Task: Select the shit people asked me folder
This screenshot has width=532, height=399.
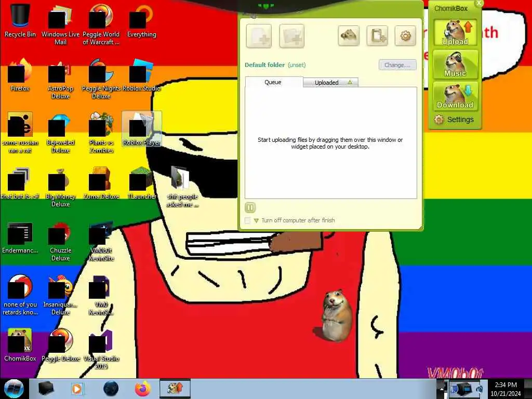Action: point(182,187)
